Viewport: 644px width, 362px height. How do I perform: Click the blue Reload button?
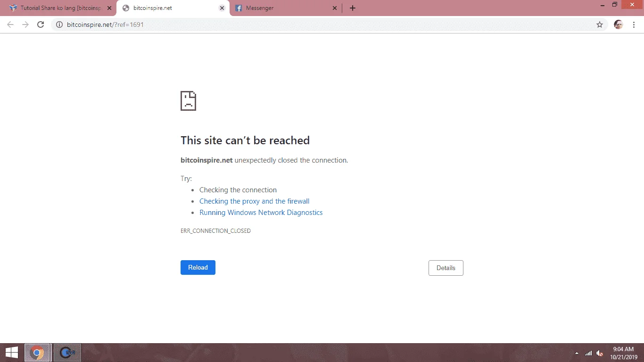point(198,267)
